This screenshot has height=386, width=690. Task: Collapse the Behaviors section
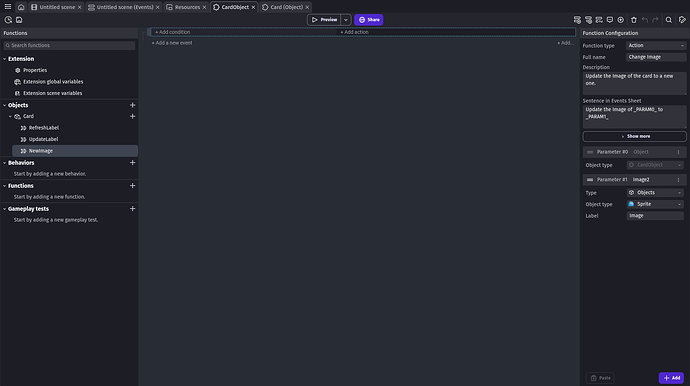(4, 163)
